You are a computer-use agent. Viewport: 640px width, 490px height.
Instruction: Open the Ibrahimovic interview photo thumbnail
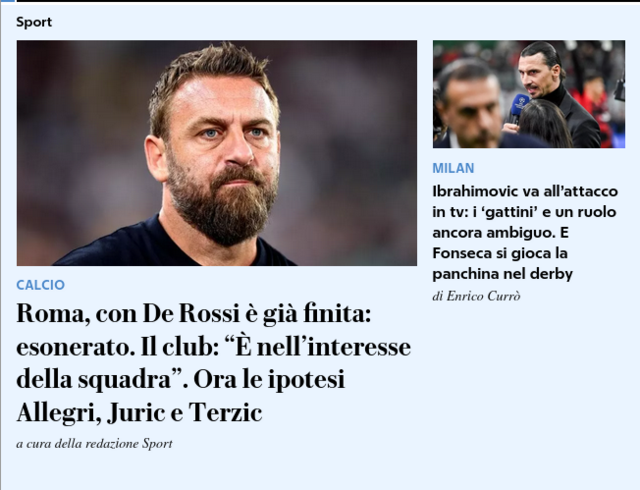529,94
